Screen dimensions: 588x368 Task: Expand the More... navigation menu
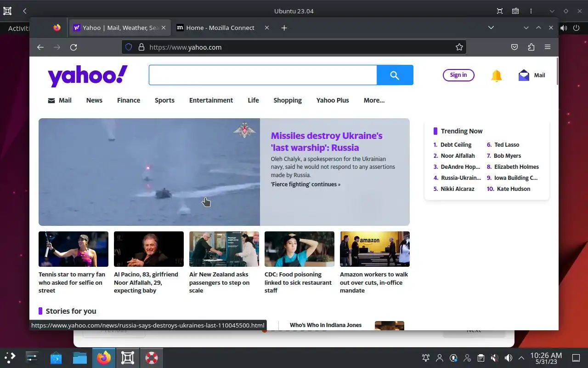click(x=374, y=100)
